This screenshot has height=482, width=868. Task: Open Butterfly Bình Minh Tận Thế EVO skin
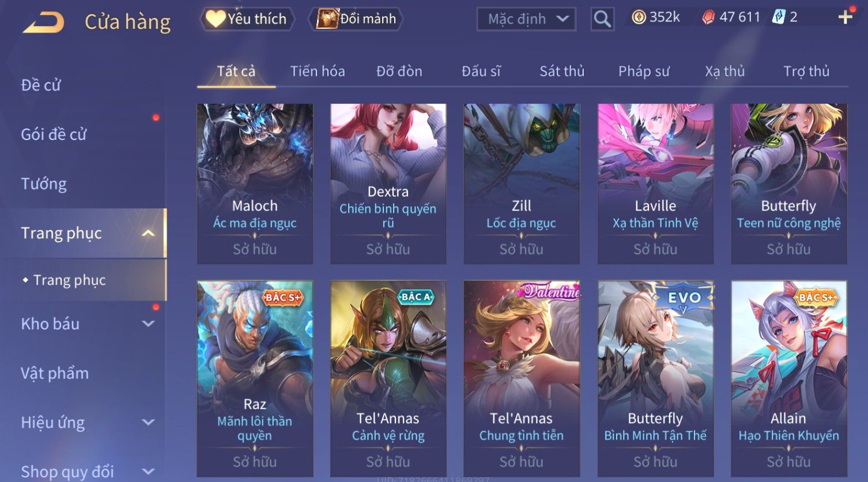click(x=655, y=378)
